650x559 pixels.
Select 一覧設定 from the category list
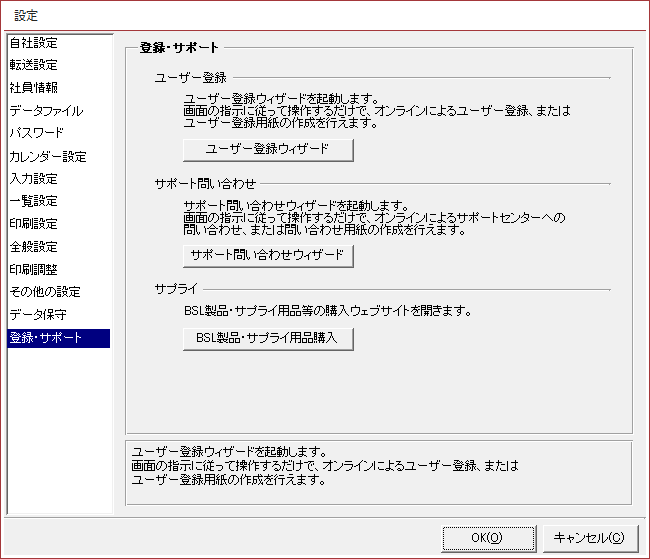pyautogui.click(x=34, y=201)
